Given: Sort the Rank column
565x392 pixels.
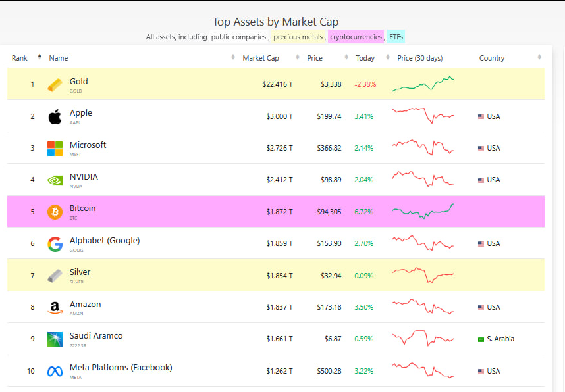Looking at the screenshot, I should click(19, 58).
